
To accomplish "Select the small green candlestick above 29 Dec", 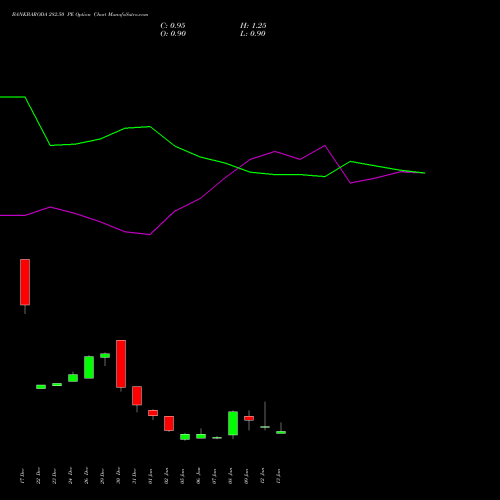I will click(105, 356).
